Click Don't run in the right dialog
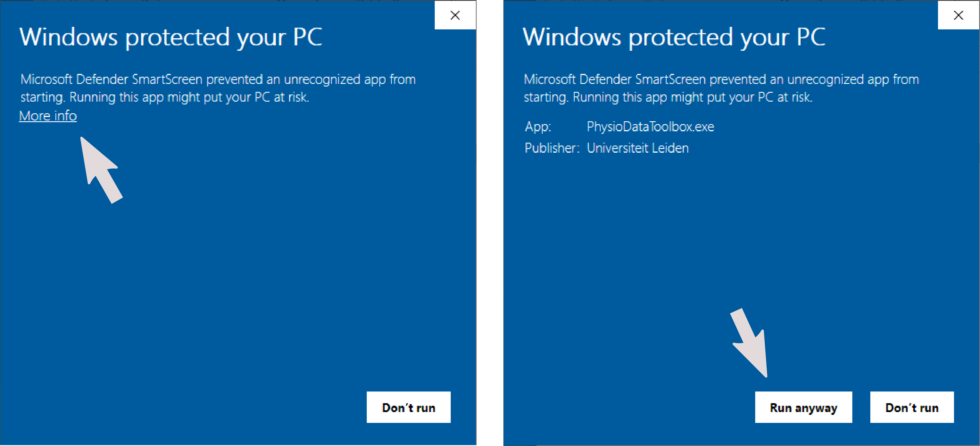Viewport: 980px width, 446px height. coord(912,407)
